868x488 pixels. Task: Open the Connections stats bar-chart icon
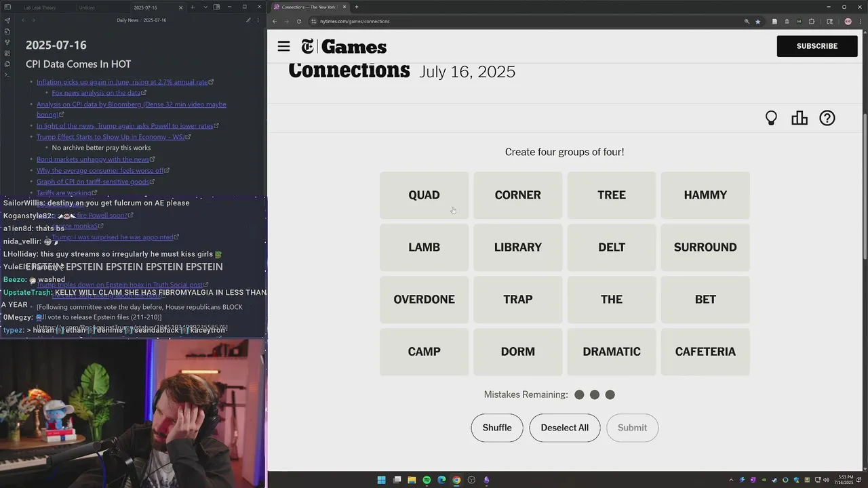point(800,118)
